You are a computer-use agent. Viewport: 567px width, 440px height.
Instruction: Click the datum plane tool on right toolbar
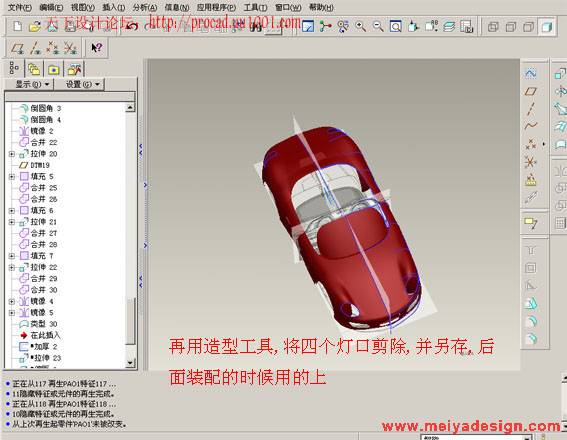coord(530,91)
